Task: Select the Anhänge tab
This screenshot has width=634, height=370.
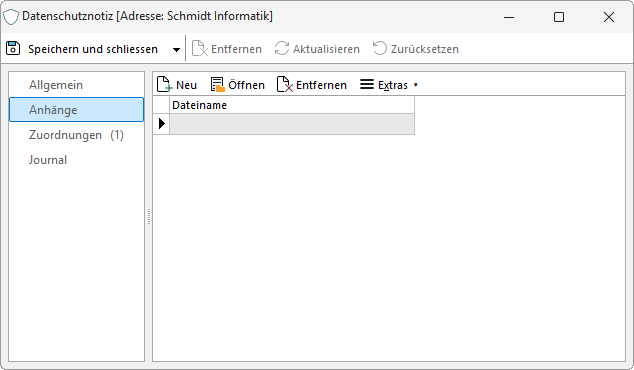Action: pyautogui.click(x=76, y=110)
